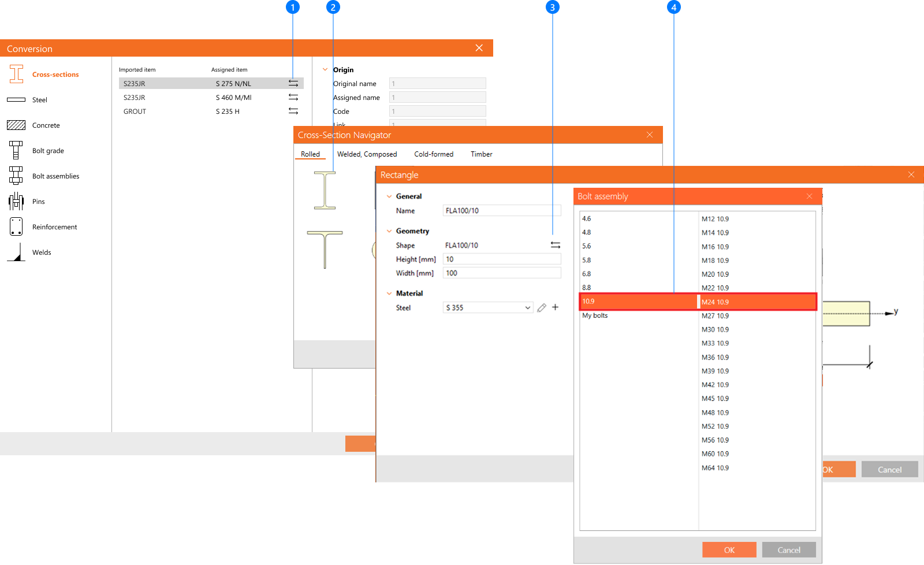Select the Concrete hatch icon

pyautogui.click(x=16, y=125)
